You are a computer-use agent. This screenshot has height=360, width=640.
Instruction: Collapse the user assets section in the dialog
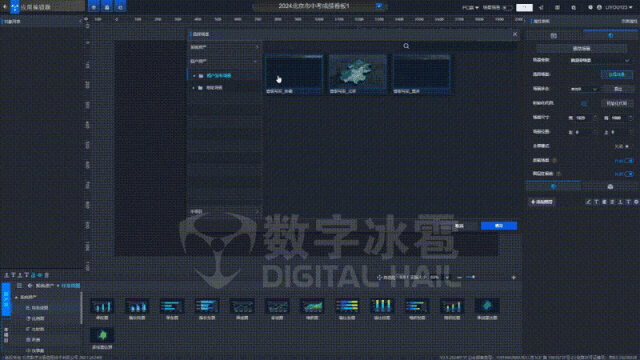(x=224, y=61)
